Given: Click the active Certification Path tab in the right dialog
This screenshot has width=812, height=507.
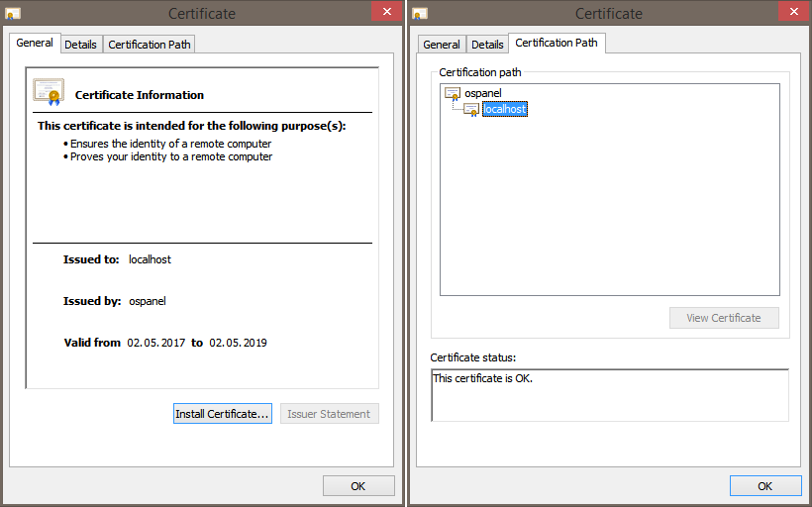Looking at the screenshot, I should [x=557, y=43].
